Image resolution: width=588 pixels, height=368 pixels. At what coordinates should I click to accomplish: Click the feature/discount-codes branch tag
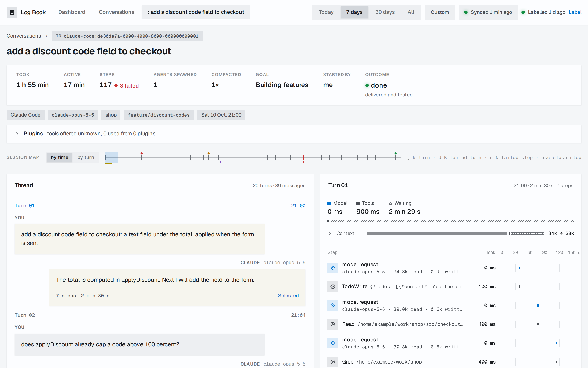pos(159,115)
